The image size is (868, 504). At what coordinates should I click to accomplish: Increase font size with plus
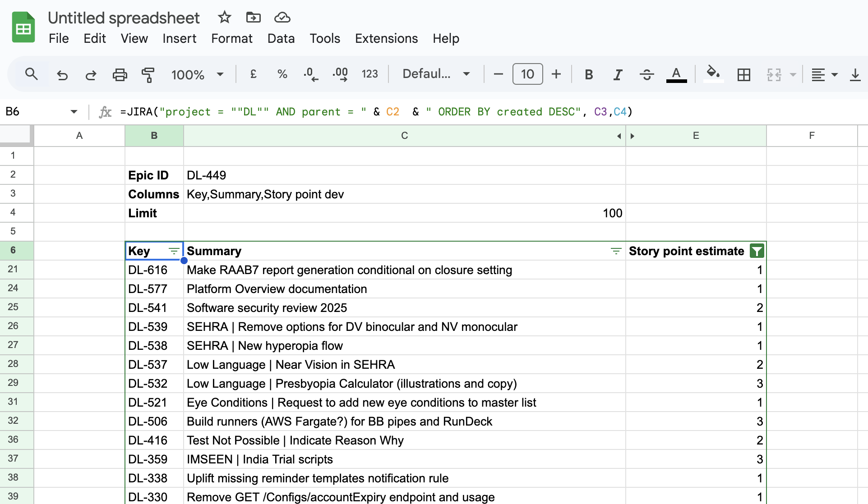tap(556, 74)
